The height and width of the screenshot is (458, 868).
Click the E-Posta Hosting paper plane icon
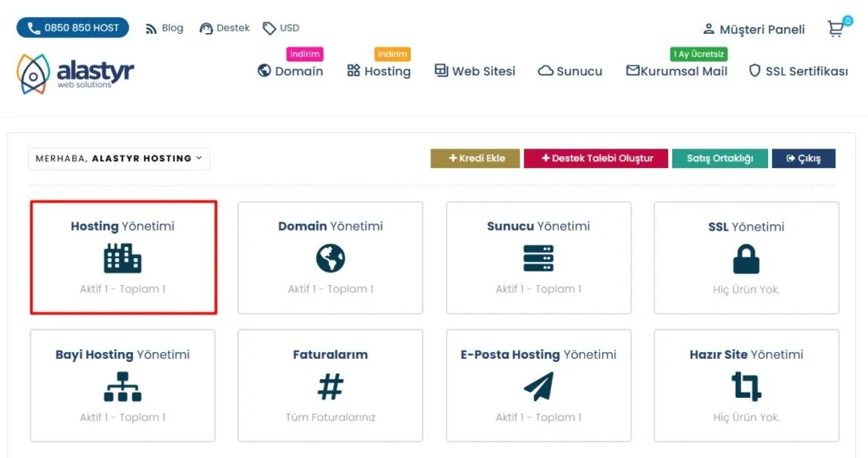(x=538, y=387)
